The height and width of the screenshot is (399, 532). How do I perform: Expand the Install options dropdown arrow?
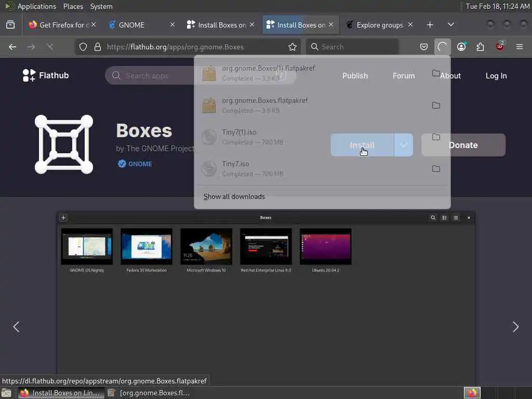[x=403, y=145]
